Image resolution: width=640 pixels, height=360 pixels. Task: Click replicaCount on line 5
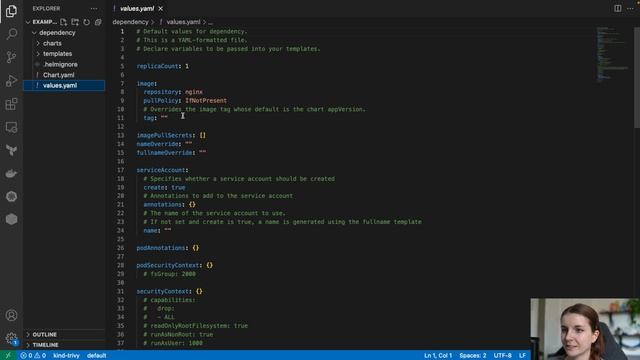pyautogui.click(x=157, y=66)
